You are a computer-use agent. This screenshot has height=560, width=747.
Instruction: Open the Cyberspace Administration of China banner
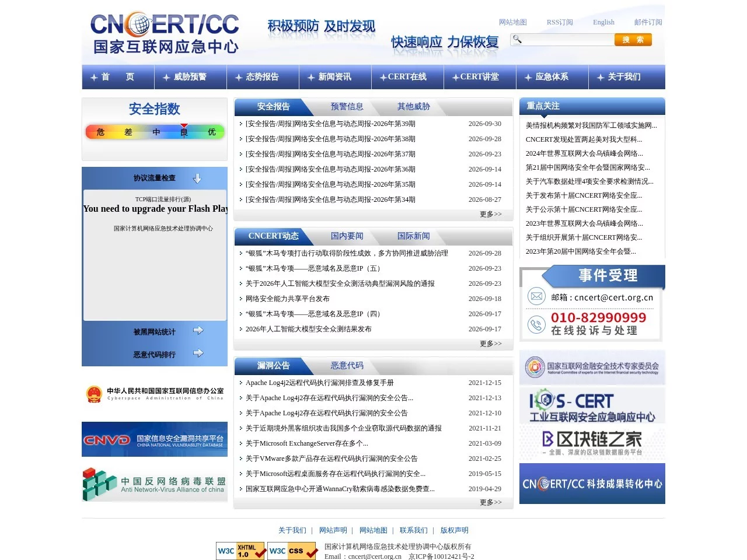[155, 394]
